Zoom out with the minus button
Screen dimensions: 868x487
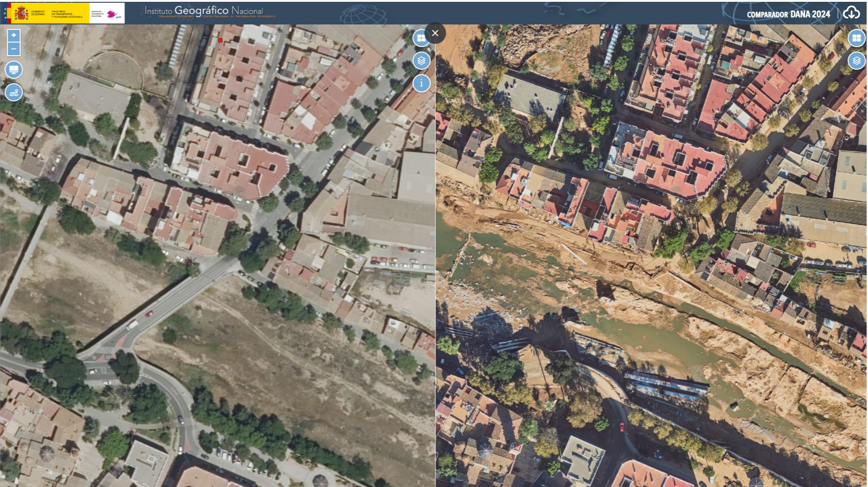[x=14, y=49]
